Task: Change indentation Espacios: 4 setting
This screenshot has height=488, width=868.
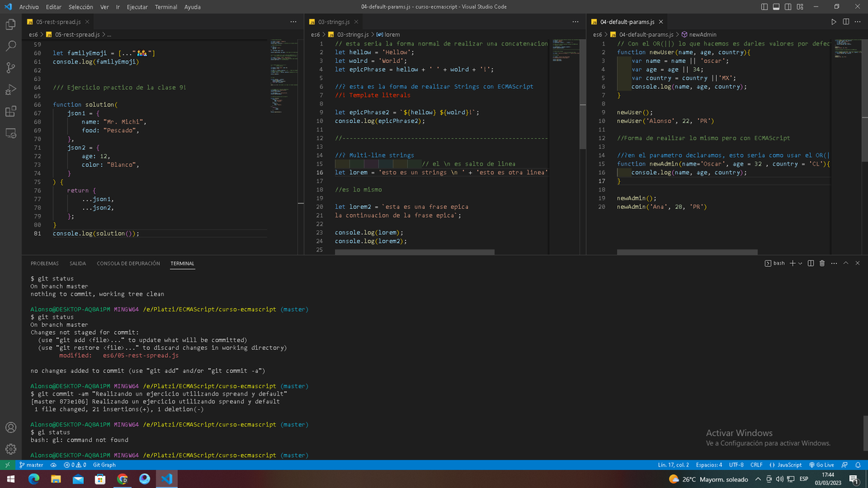Action: pyautogui.click(x=709, y=465)
